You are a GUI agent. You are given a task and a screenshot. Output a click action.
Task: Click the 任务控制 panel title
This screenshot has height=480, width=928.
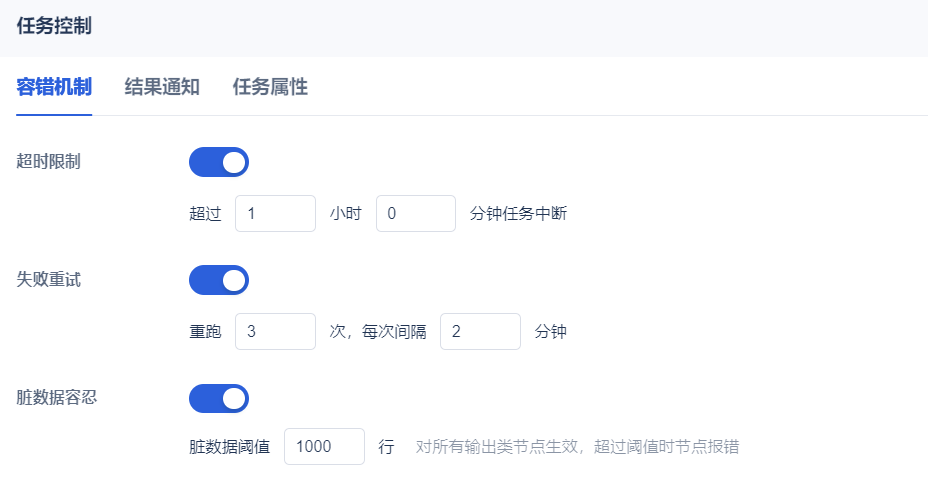coord(54,27)
